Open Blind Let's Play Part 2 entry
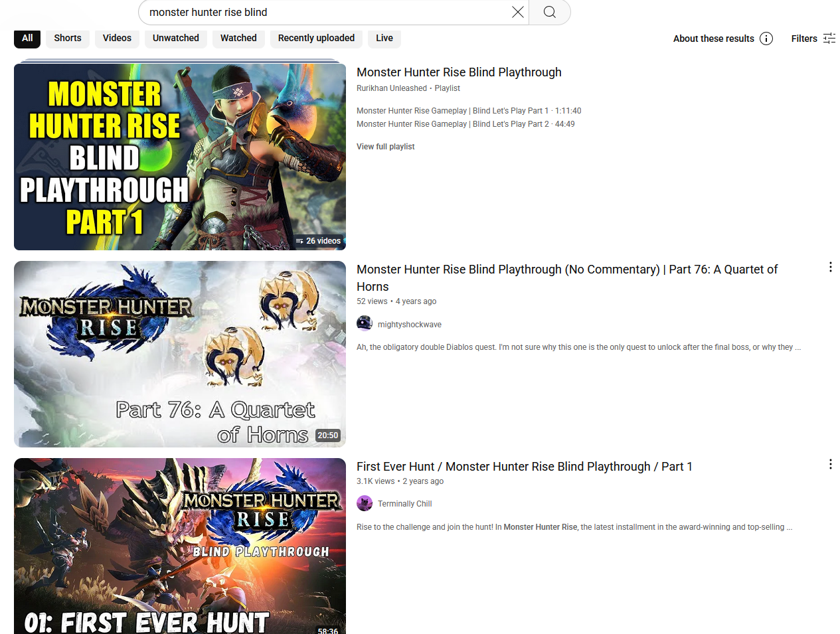 point(465,124)
